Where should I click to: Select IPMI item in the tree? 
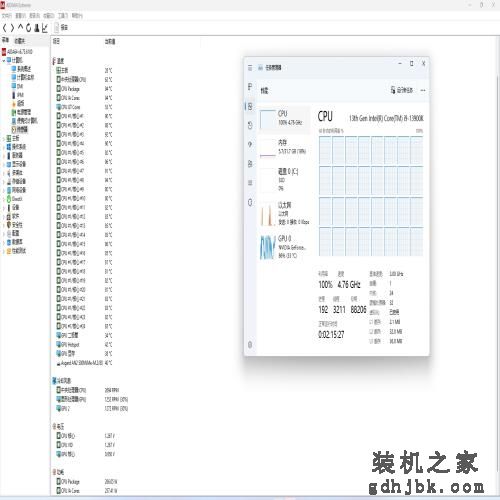click(17, 95)
